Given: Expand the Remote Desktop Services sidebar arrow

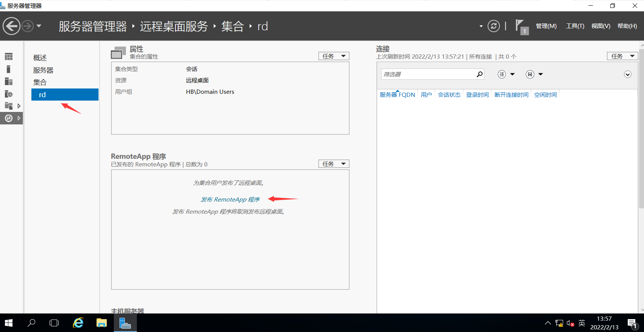Looking at the screenshot, I should [19, 118].
